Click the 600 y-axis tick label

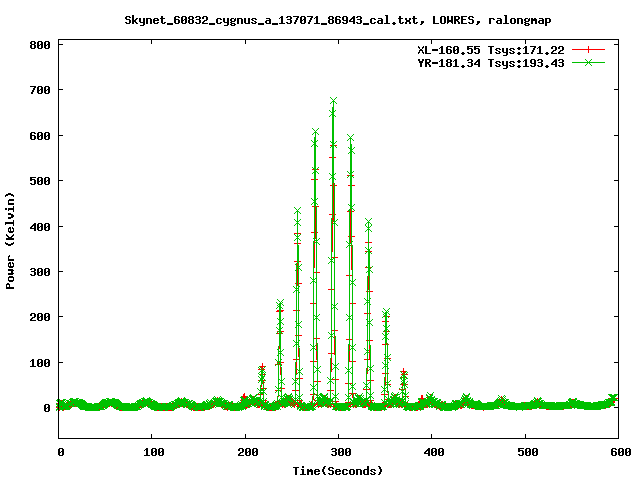[40, 136]
